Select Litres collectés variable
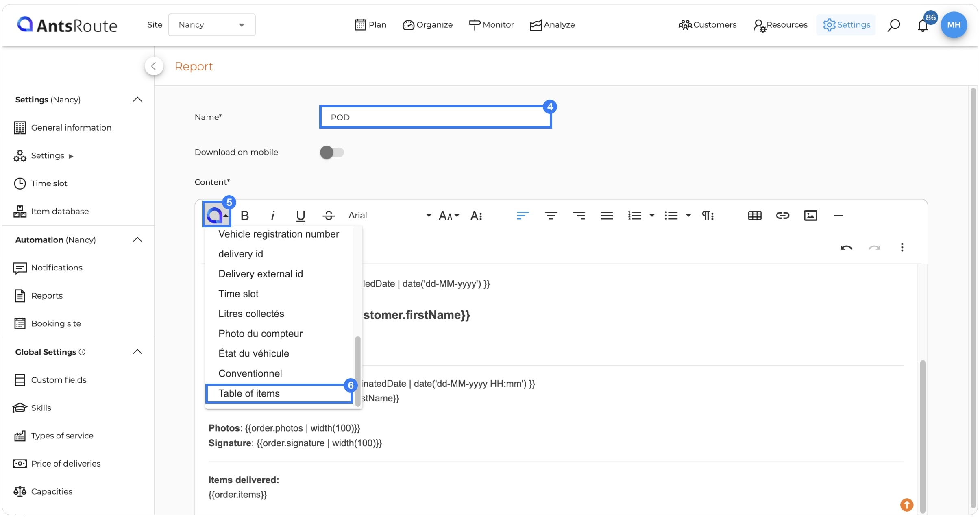Screen dimensions: 980x519 coord(279,314)
